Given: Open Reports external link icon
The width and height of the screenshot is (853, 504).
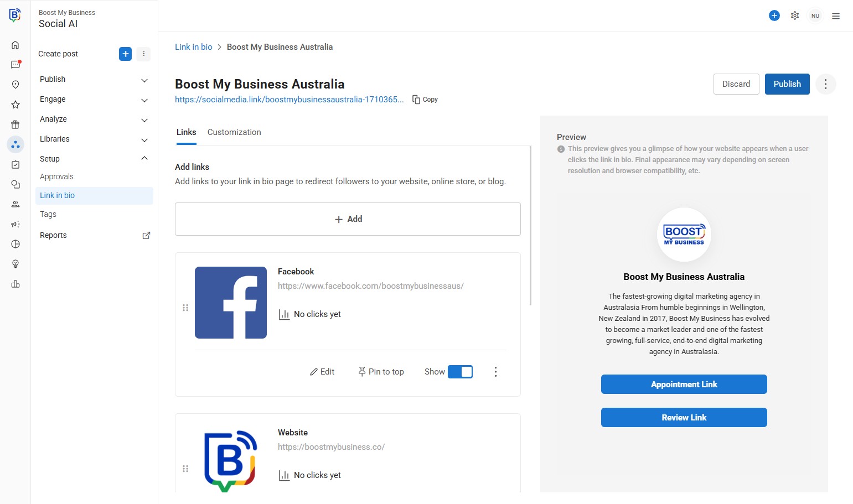Looking at the screenshot, I should [146, 235].
